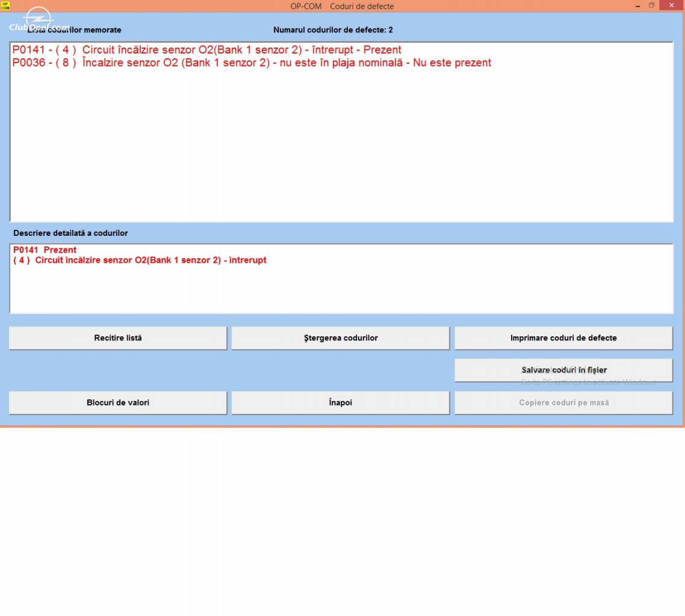Click 'Numarul codurilor de defecte: 2' label
685x616 pixels.
tap(333, 30)
